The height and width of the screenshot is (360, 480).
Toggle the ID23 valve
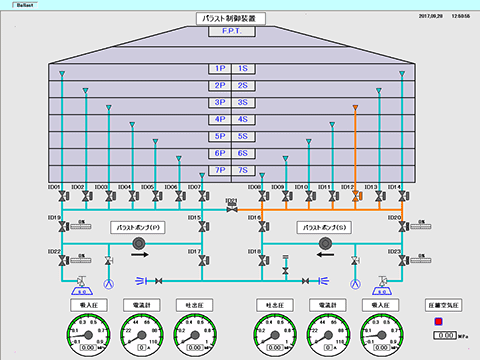(403, 261)
